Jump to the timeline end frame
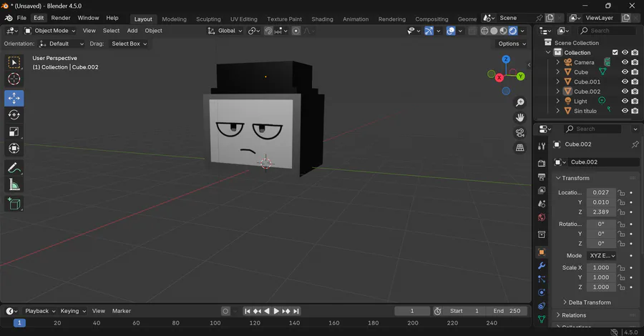Viewport: 644px width, 336px height. (296, 311)
